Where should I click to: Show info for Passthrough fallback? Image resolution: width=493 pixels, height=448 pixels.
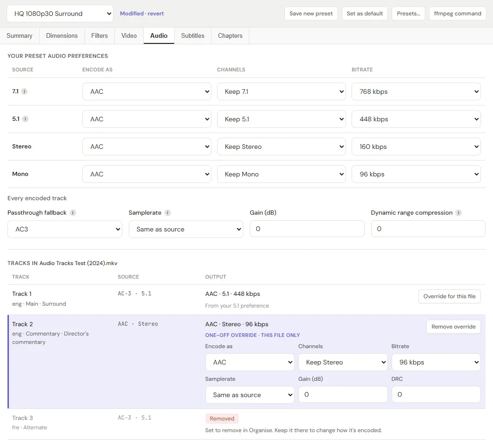73,212
